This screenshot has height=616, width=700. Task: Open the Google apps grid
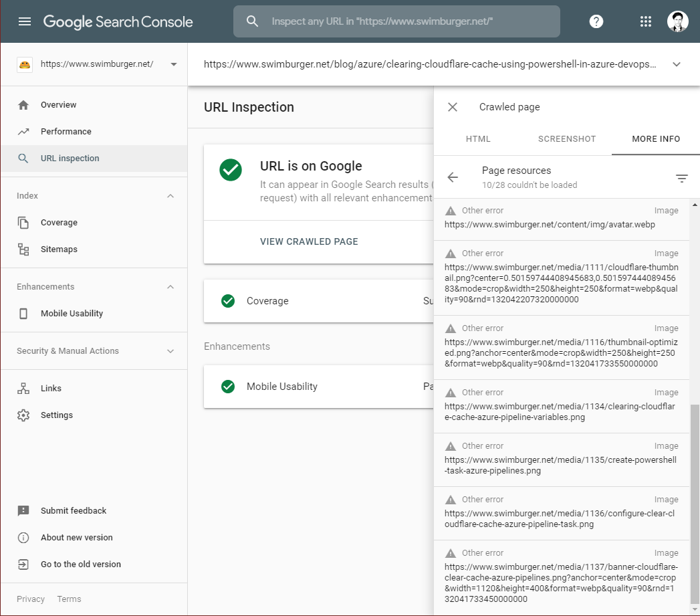pyautogui.click(x=646, y=21)
